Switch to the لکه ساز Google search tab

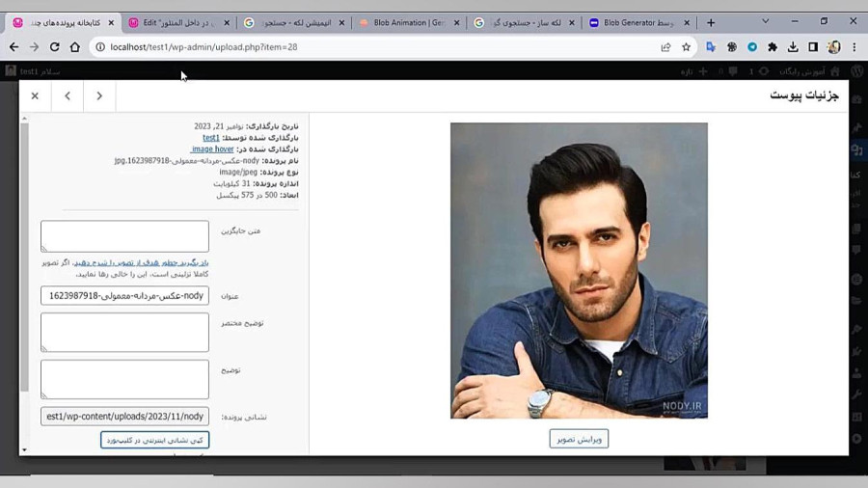pos(524,23)
